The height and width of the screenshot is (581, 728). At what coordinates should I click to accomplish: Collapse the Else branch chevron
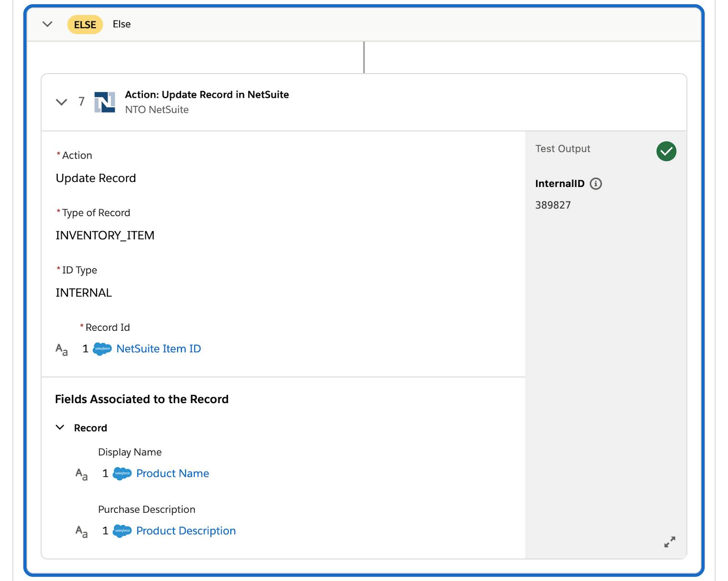tap(47, 24)
